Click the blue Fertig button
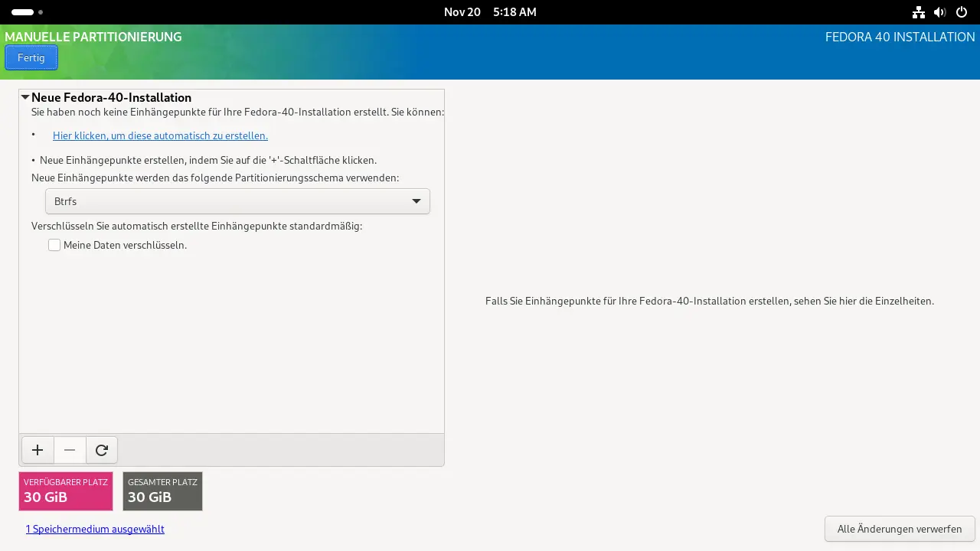Viewport: 980px width, 551px height. point(31,57)
